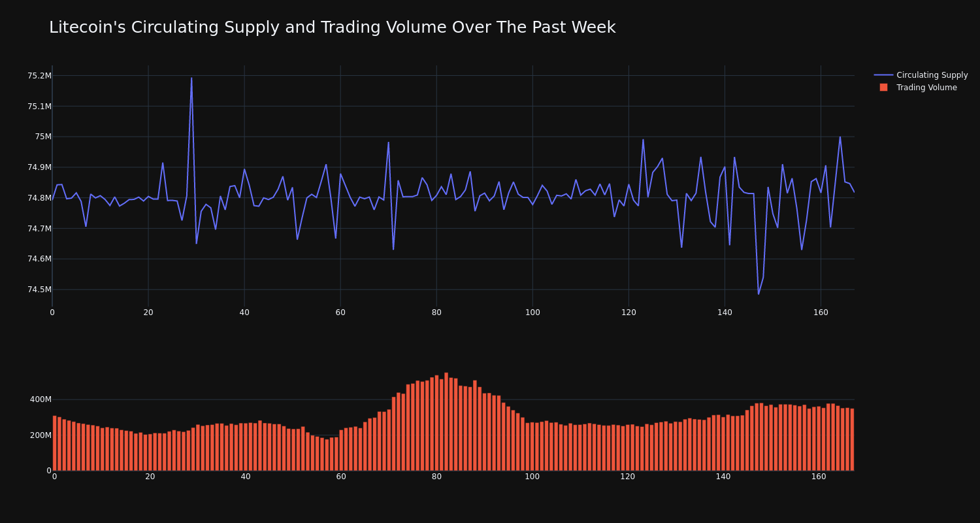Click the lowest supply dip near hour 147
Screen dimensions: 980x523
pyautogui.click(x=759, y=294)
